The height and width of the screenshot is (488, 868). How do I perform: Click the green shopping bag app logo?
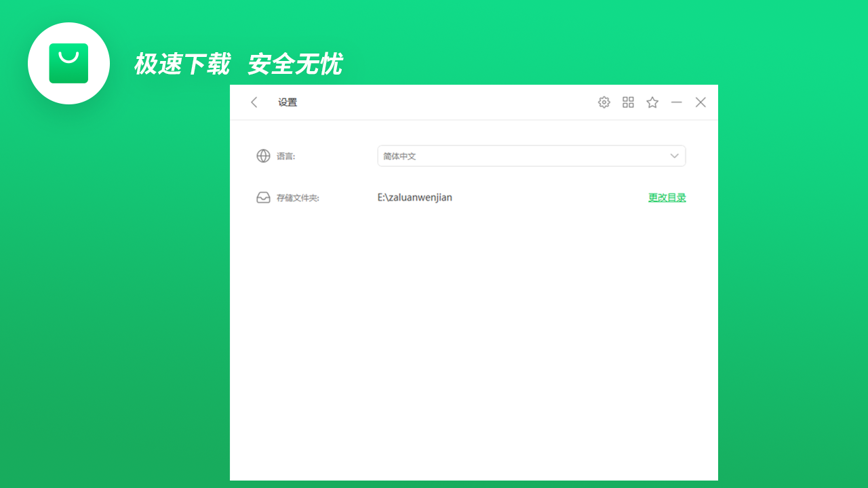[x=68, y=63]
